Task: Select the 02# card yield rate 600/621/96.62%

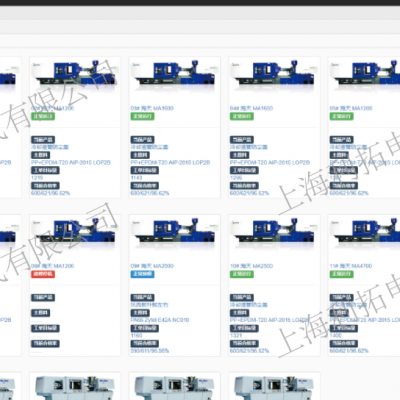Action: pos(50,193)
